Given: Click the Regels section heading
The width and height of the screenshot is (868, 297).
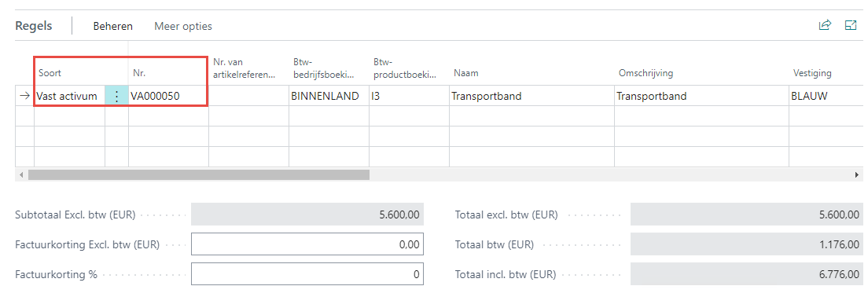Looking at the screenshot, I should point(34,26).
